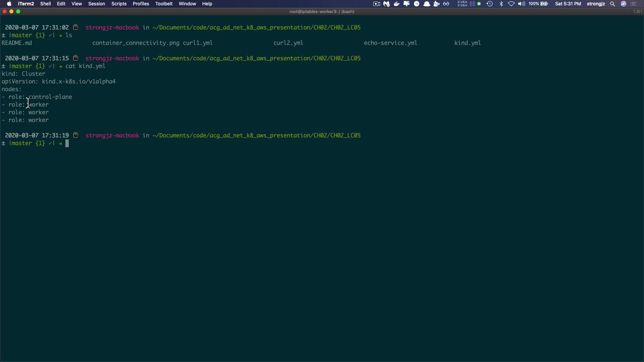644x362 pixels.
Task: Click the Bluetooth status icon
Action: pos(501,4)
